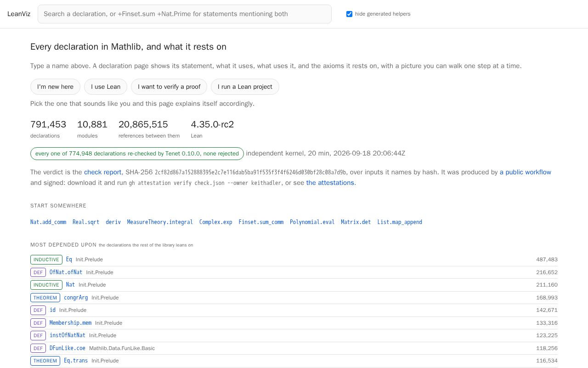Choose I want to verify a proof
The width and height of the screenshot is (588, 368).
[x=169, y=86]
